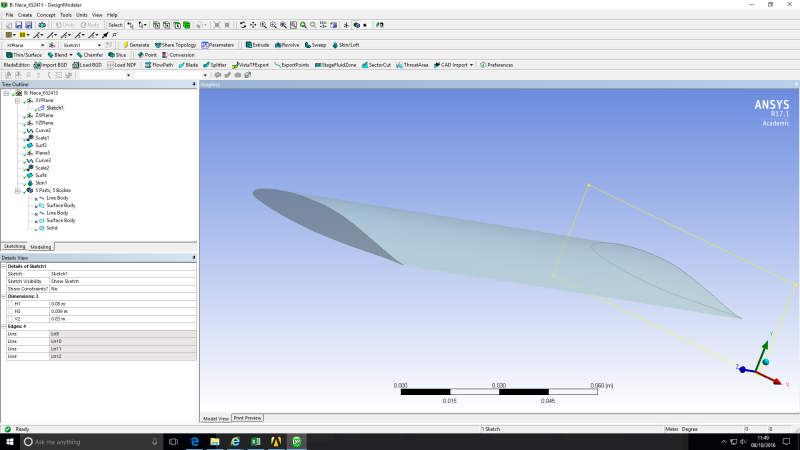Click Import BGD in BladeEditor
The width and height of the screenshot is (800, 450).
click(x=51, y=65)
